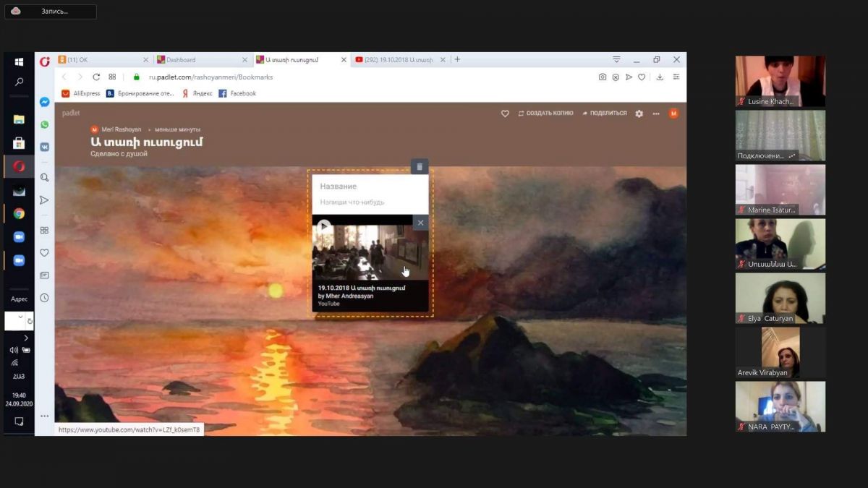
Task: Delete the post with the trash icon
Action: [x=420, y=167]
